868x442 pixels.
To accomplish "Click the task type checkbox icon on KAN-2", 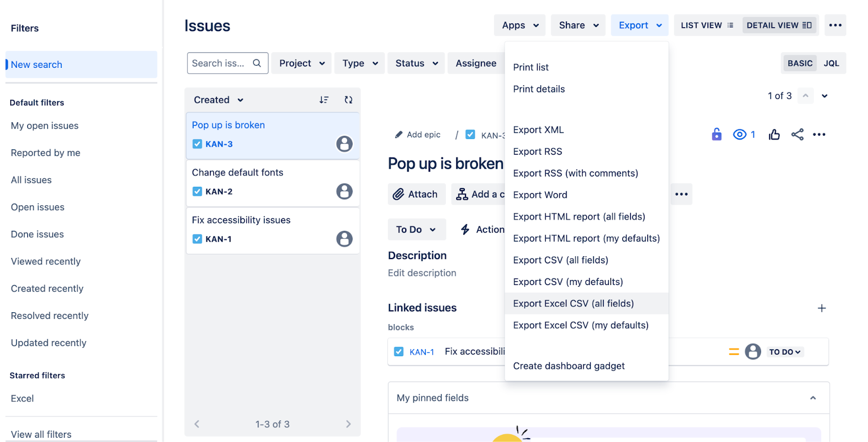I will click(197, 192).
